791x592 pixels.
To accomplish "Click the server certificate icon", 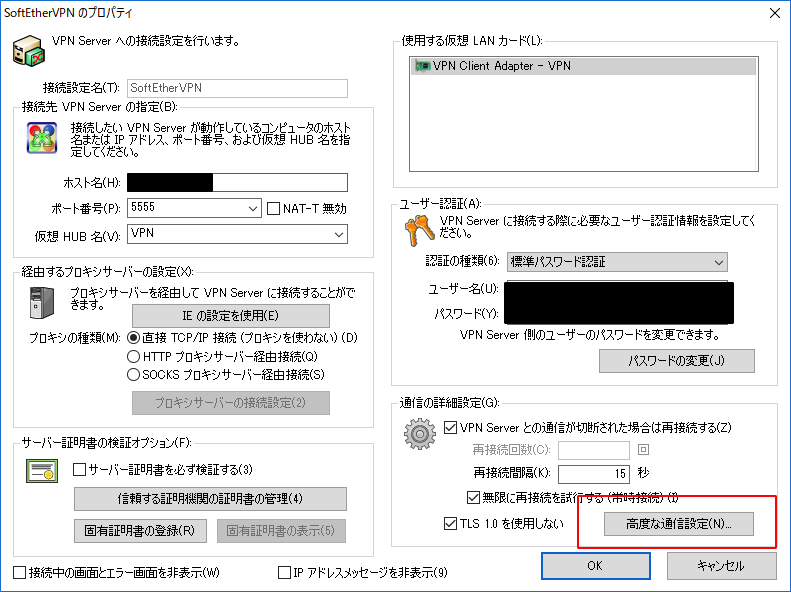I will [42, 470].
